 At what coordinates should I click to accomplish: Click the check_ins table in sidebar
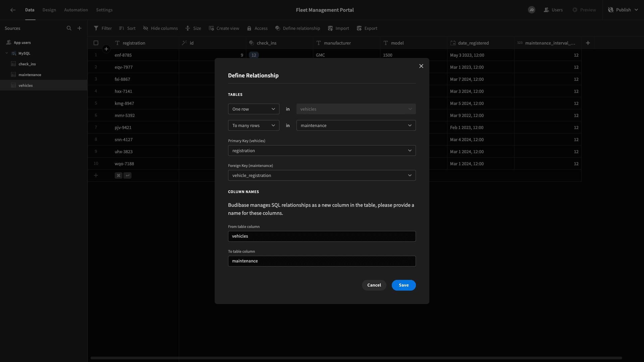coord(27,64)
